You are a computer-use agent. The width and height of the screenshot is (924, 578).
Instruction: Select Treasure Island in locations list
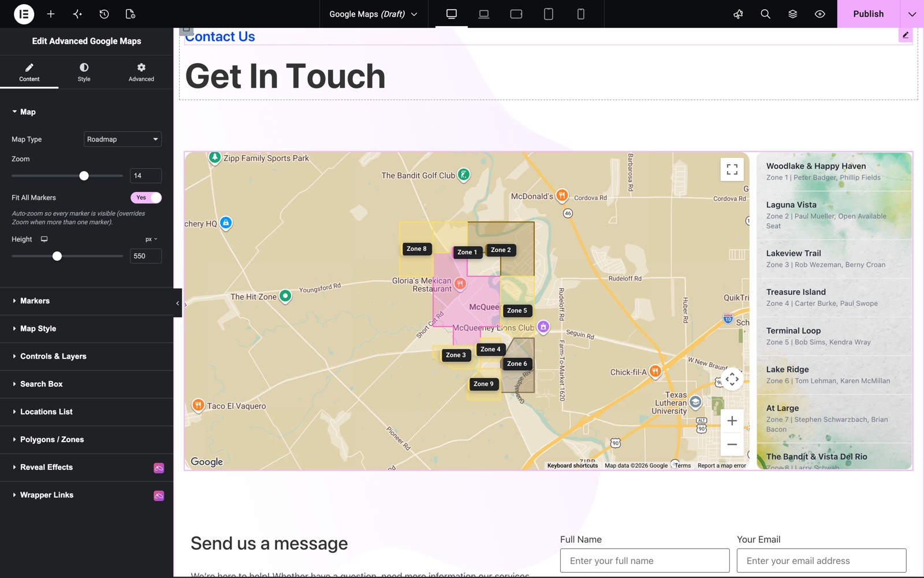click(x=834, y=298)
